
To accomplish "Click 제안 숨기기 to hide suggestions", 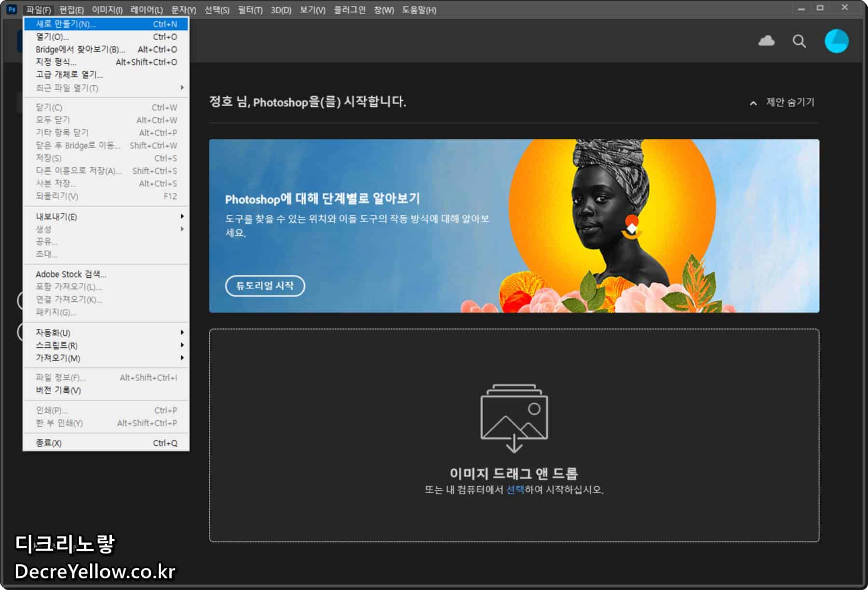I will coord(790,102).
